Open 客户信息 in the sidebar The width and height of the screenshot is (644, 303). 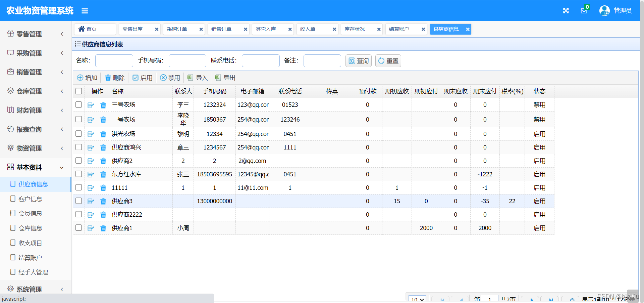click(36, 199)
